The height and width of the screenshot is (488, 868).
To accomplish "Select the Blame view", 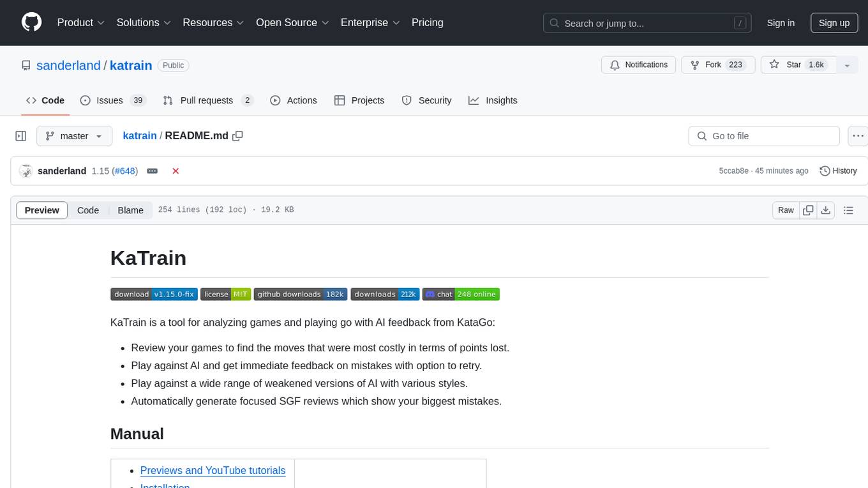I will pyautogui.click(x=131, y=210).
